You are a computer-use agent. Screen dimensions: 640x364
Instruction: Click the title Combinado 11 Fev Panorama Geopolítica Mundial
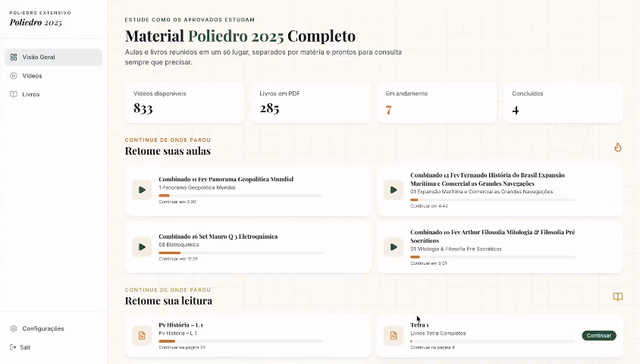coord(226,179)
